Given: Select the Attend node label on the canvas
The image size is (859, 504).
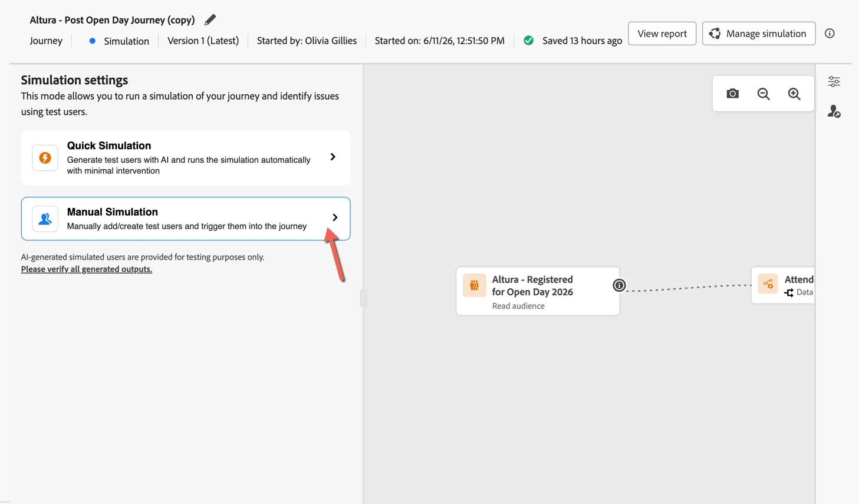Looking at the screenshot, I should point(799,279).
